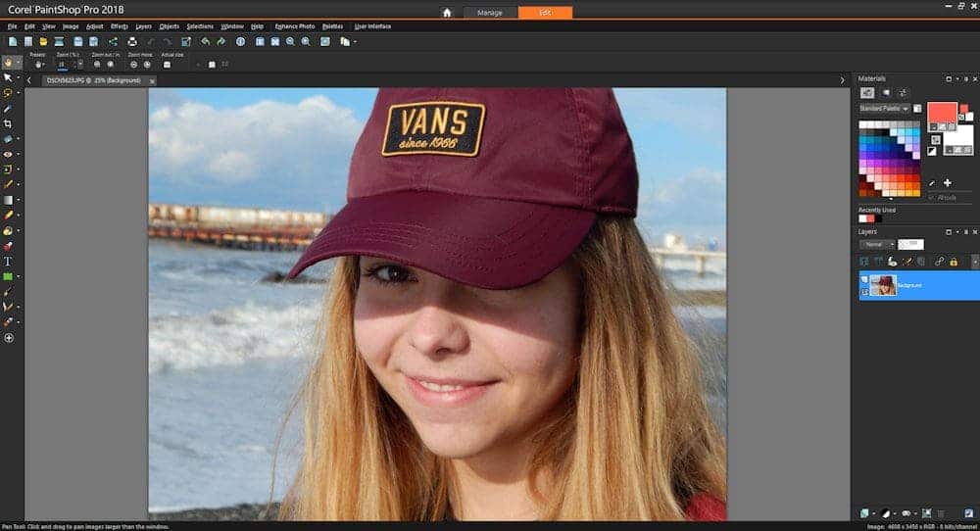
Task: Expand the Pan tool Presets dropdown
Action: click(x=39, y=65)
